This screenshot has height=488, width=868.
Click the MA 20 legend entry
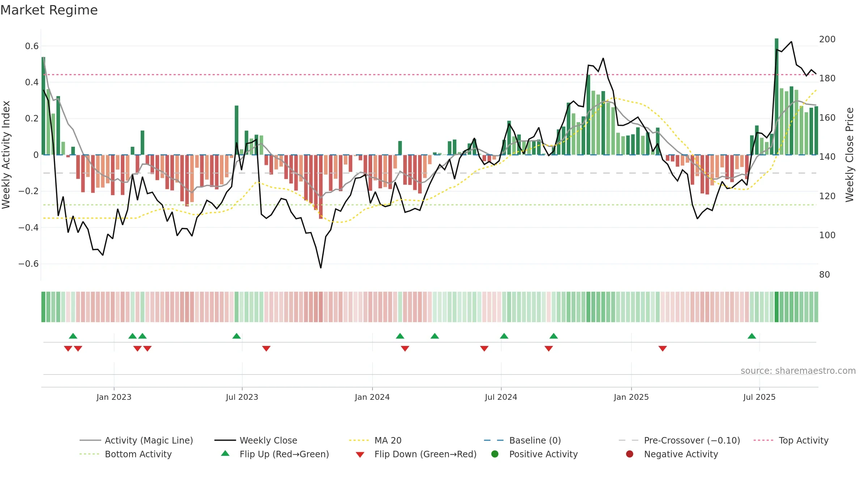coord(375,440)
